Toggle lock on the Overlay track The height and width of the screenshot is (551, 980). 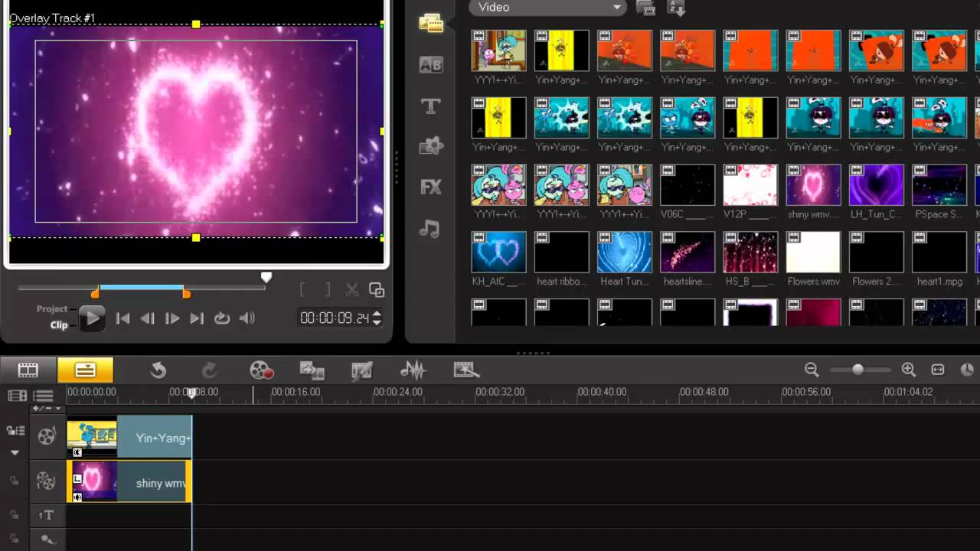tap(14, 481)
